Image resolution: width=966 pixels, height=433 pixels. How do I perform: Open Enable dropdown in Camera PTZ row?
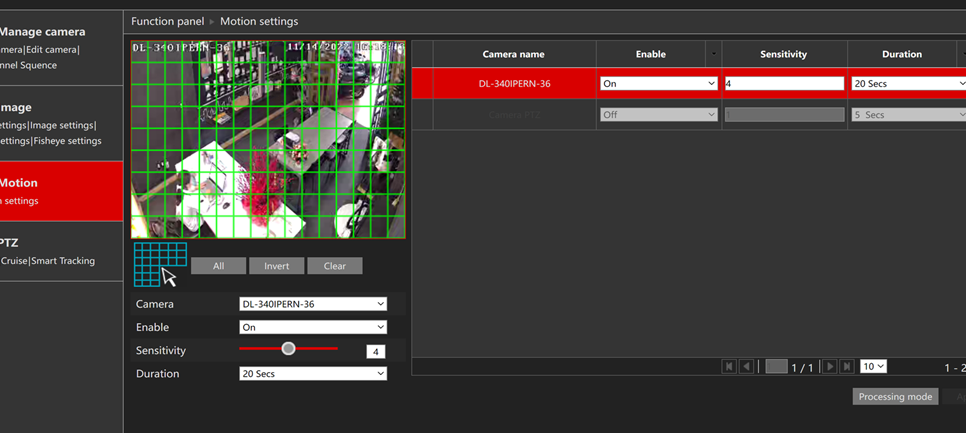point(659,115)
